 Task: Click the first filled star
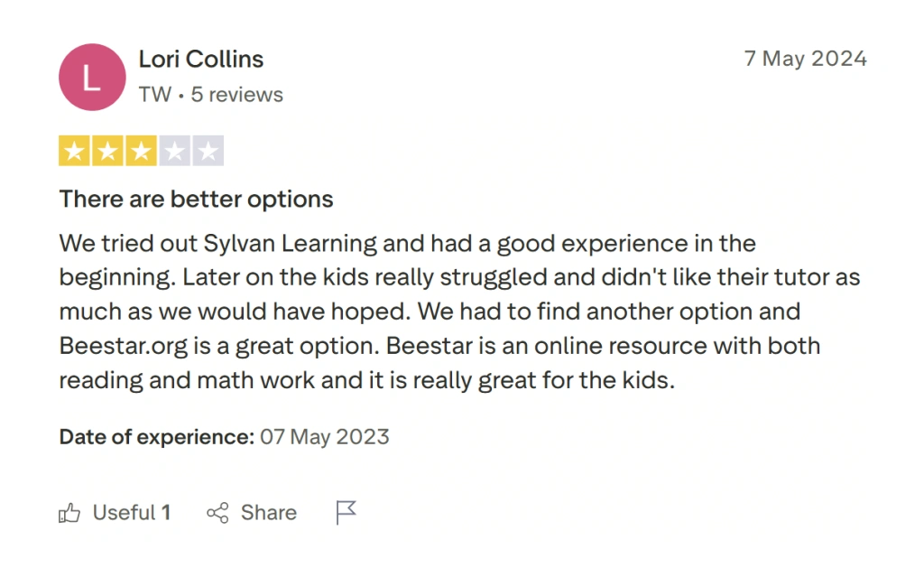74,150
